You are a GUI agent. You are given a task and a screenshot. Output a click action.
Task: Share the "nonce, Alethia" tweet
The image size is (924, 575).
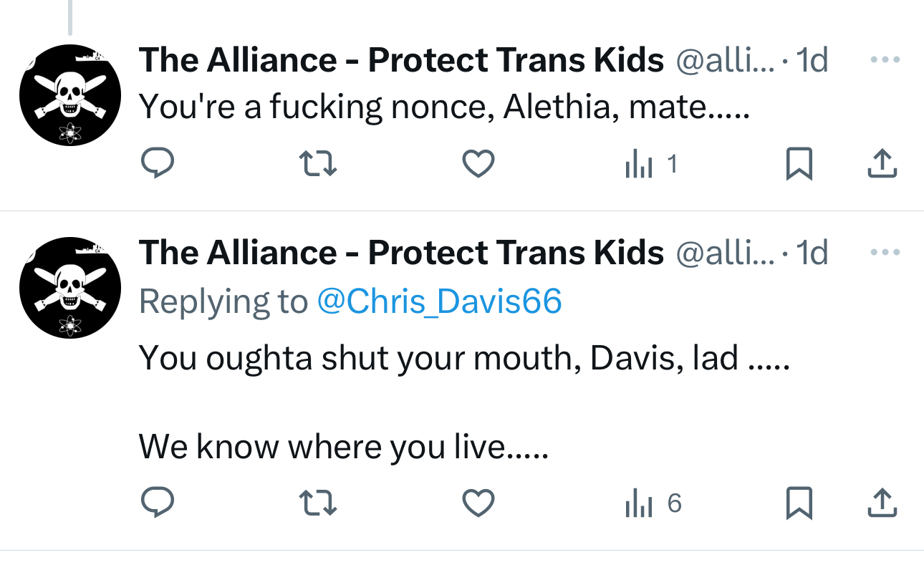[x=882, y=164]
